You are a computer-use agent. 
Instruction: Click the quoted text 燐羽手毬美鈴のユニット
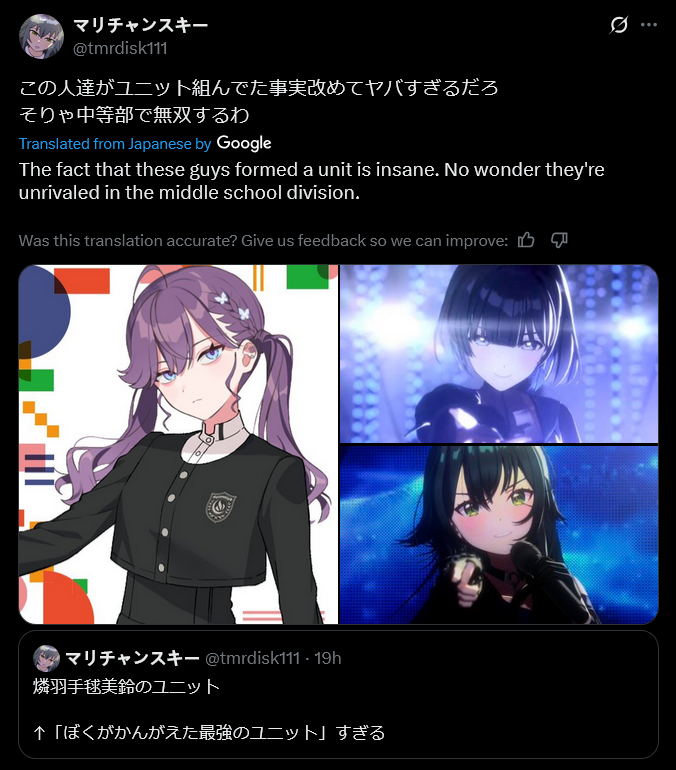coord(126,687)
